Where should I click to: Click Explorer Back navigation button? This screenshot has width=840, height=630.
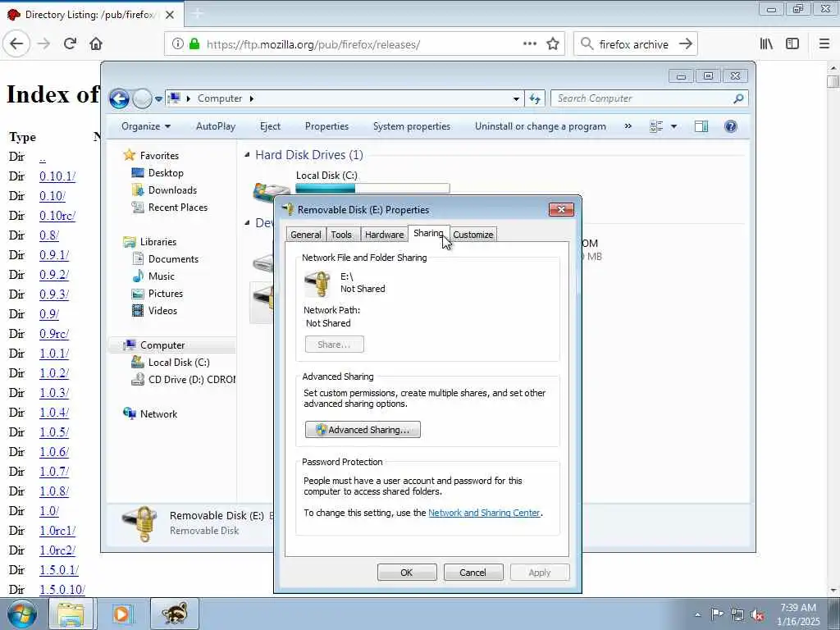pyautogui.click(x=119, y=98)
